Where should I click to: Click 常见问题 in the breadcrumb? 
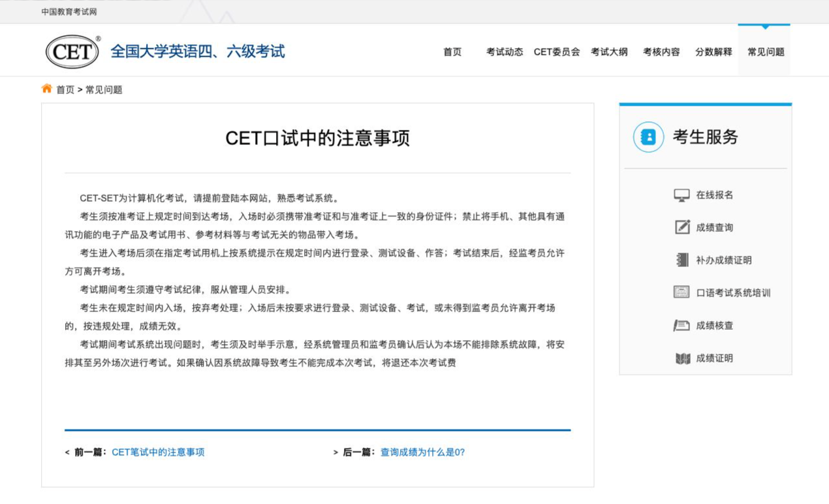(104, 90)
